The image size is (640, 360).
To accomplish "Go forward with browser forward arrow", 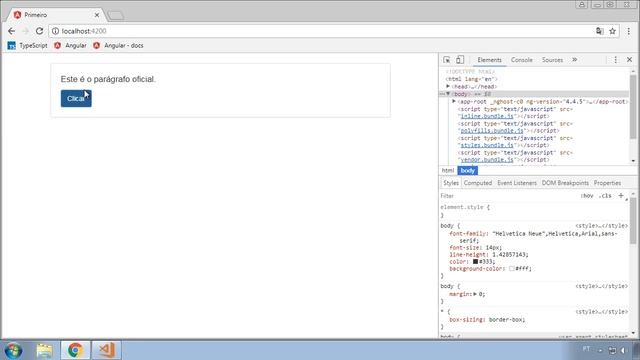I will click(25, 31).
